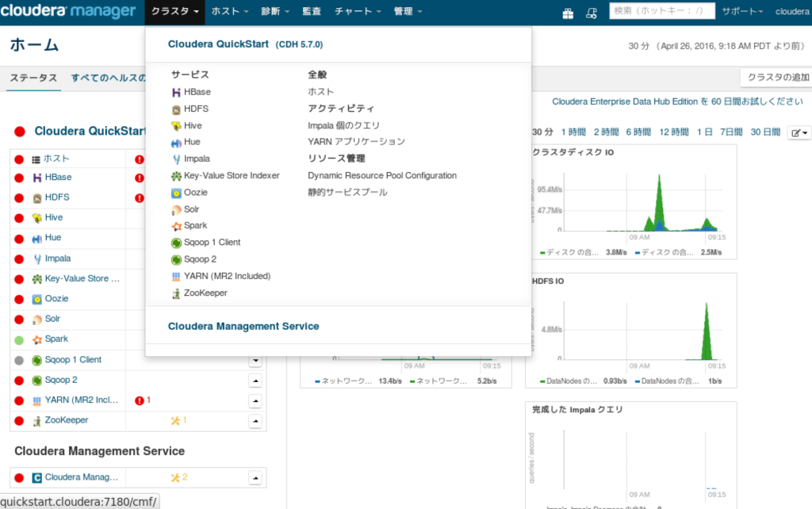Open the chart edit dropdown button
The image size is (812, 509).
pos(799,133)
